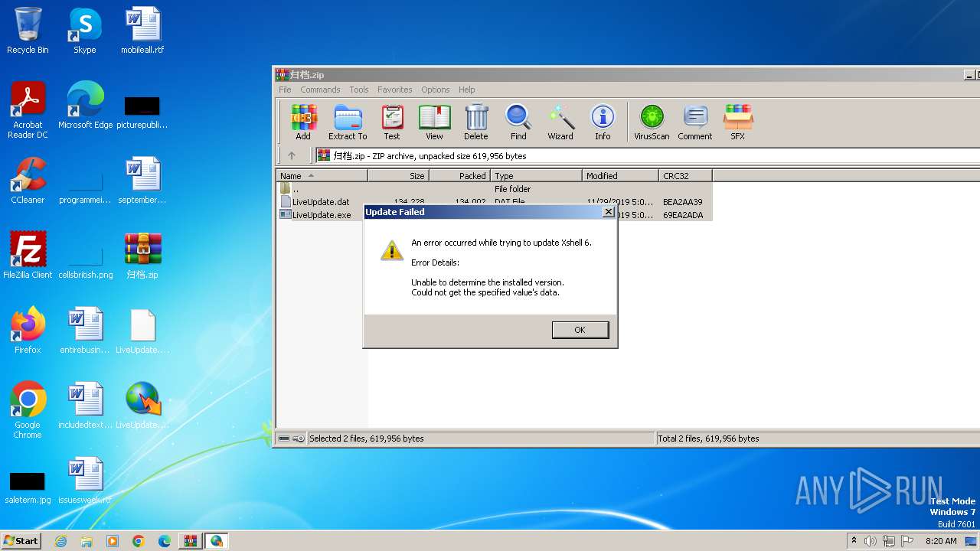
Task: Open Chrome from the taskbar
Action: click(x=138, y=541)
